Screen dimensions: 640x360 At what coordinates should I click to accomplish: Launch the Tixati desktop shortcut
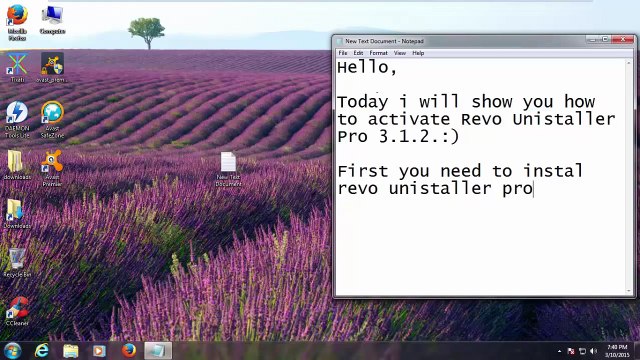tap(17, 68)
